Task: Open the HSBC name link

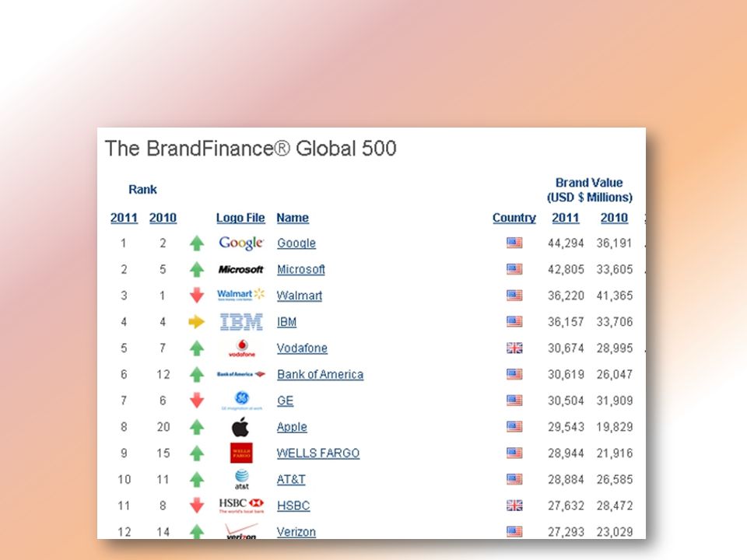Action: [x=293, y=506]
